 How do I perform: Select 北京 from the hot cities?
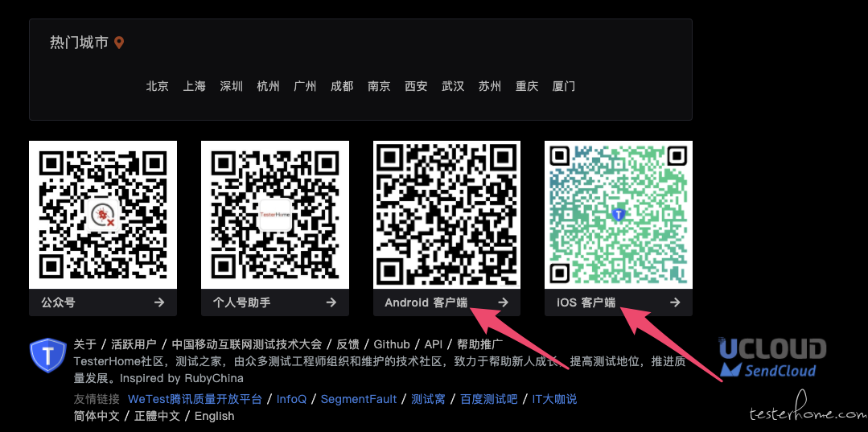[157, 86]
